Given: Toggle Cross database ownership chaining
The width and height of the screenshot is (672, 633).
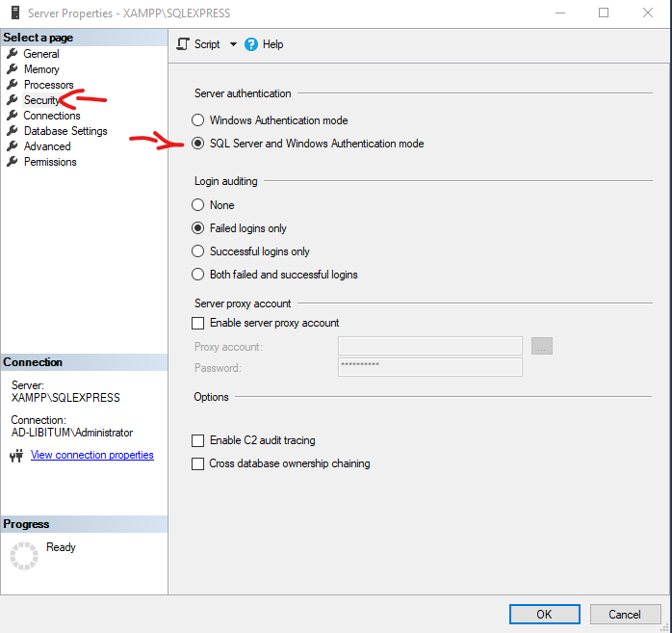Looking at the screenshot, I should (198, 463).
